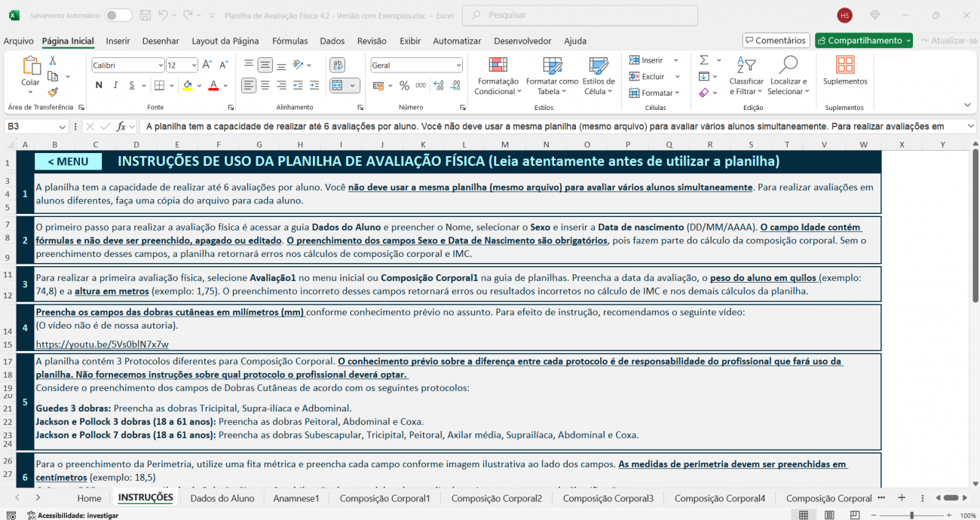The height and width of the screenshot is (520, 980).
Task: Add a new sheet with plus icon
Action: tap(902, 498)
